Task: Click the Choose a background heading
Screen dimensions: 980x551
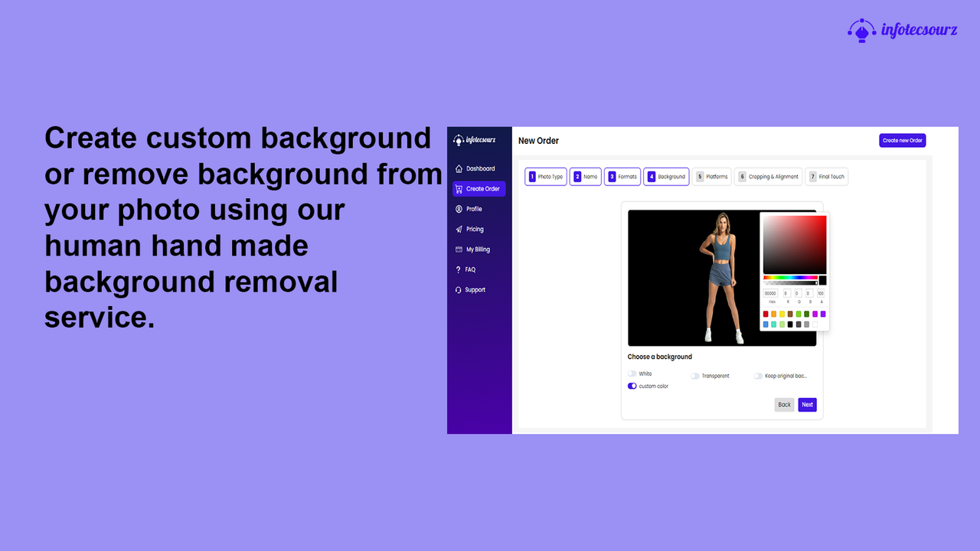Action: click(660, 357)
